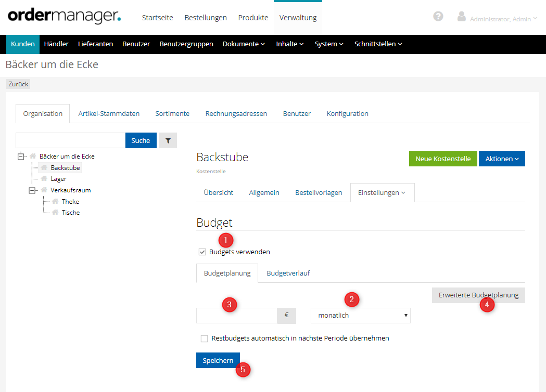The height and width of the screenshot is (392, 546).
Task: Open the monatlich budget period dropdown
Action: (x=360, y=316)
